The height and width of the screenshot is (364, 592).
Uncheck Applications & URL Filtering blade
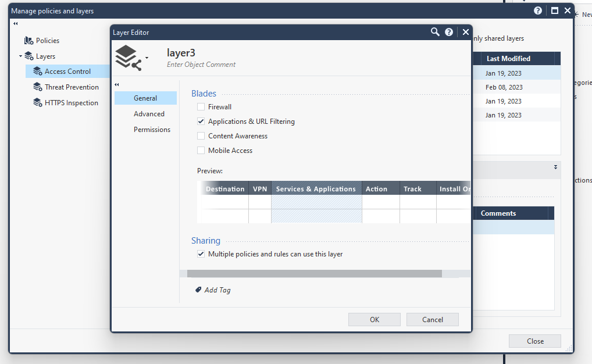[201, 122]
